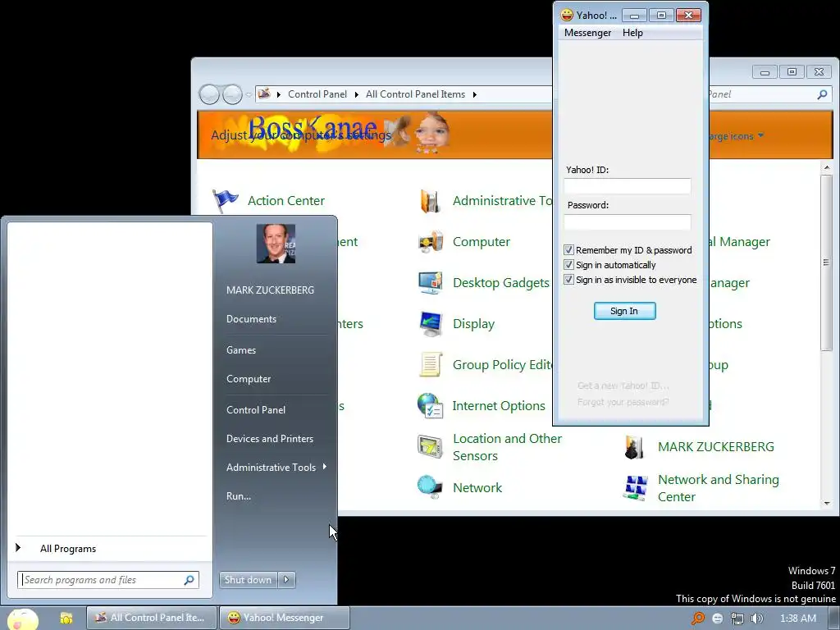Click the Start orb button

pos(22,619)
